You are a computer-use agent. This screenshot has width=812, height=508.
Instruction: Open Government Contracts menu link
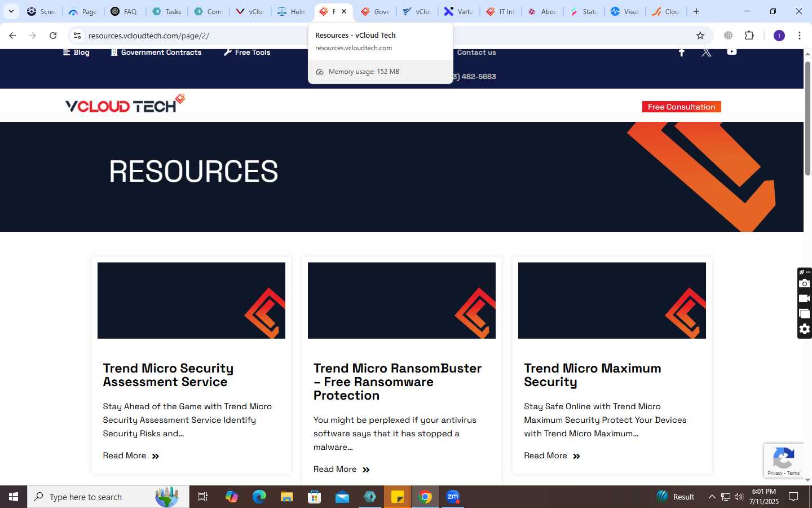coord(156,52)
